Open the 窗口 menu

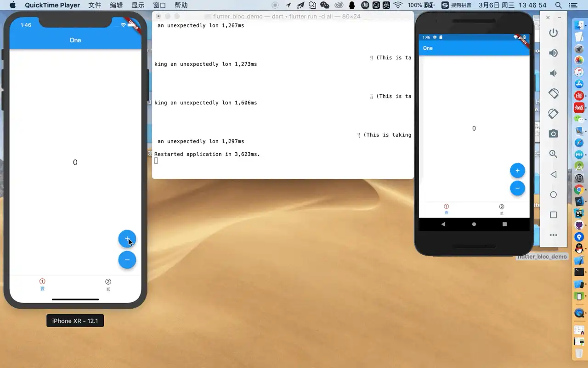point(159,5)
